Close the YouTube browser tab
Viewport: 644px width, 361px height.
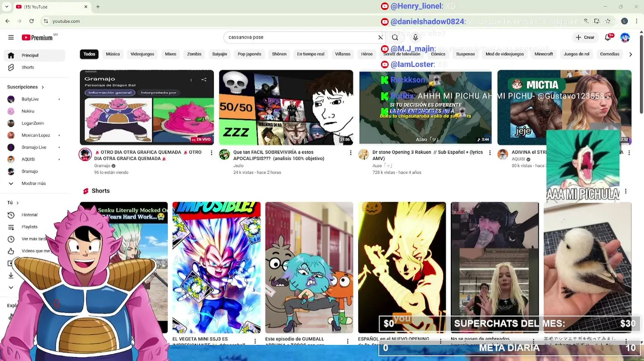(86, 7)
